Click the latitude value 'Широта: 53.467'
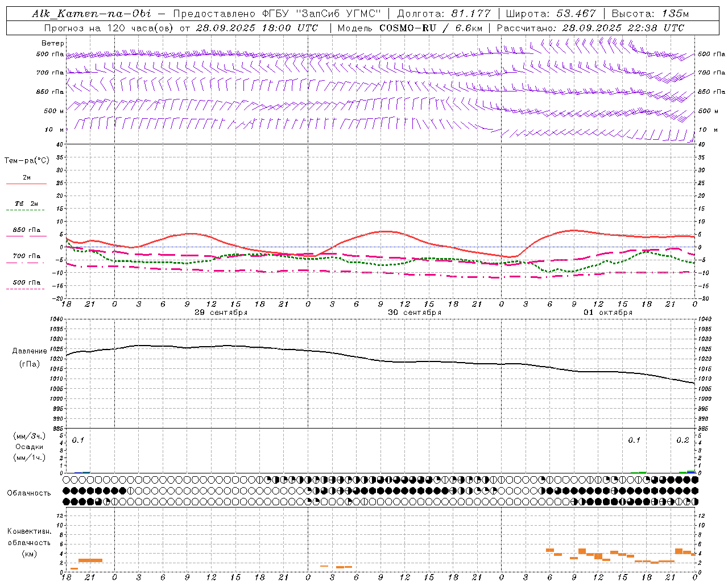 [x=551, y=14]
